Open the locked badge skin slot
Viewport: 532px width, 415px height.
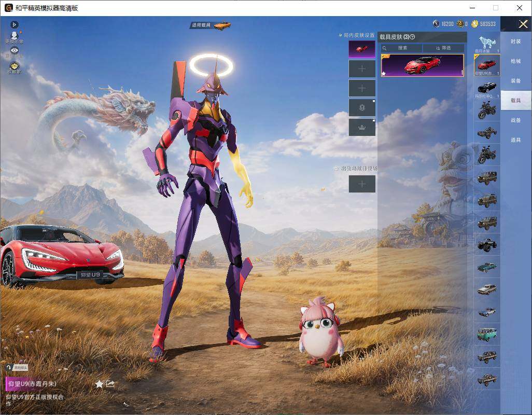[362, 108]
